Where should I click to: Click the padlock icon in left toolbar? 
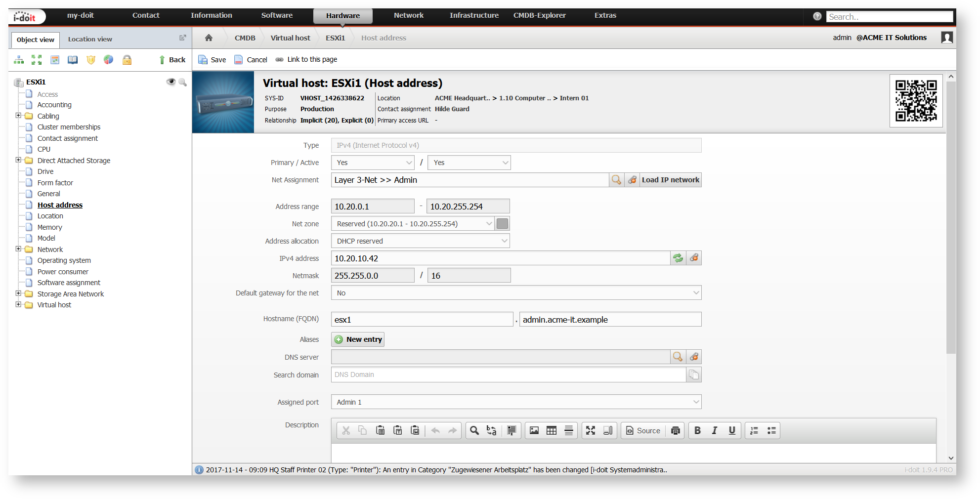(x=127, y=60)
